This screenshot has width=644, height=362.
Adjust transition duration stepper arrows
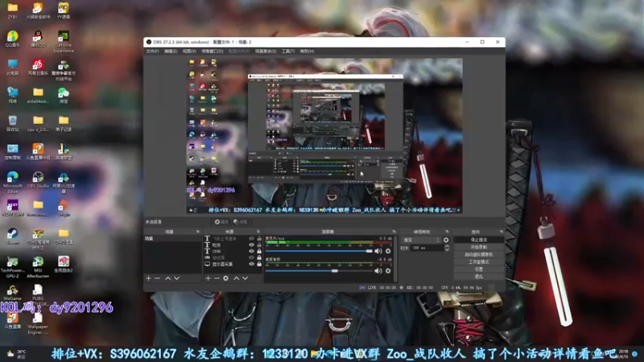(x=447, y=248)
